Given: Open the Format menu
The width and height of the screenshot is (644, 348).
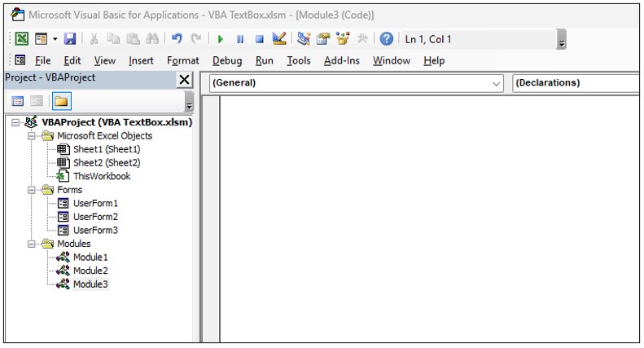Looking at the screenshot, I should point(182,61).
